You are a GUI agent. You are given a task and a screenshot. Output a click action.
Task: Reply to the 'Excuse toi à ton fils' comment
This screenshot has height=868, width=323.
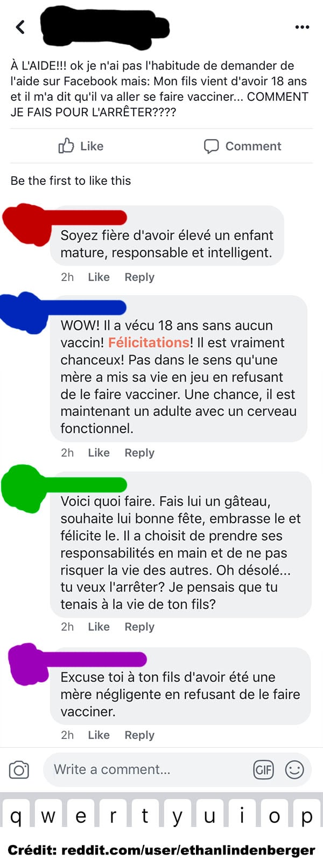tap(139, 735)
